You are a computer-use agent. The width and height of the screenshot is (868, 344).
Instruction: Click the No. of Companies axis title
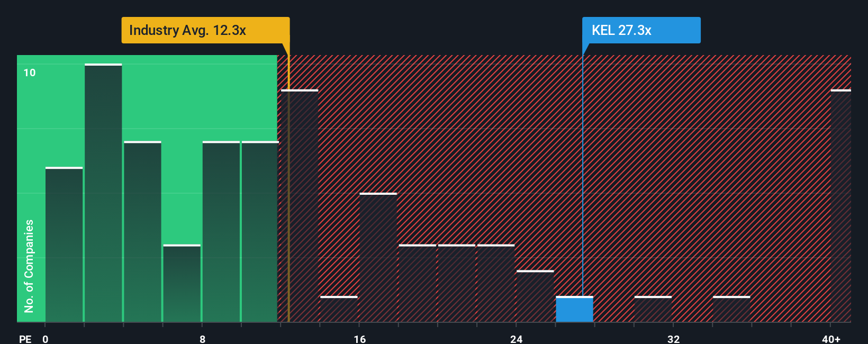click(29, 266)
